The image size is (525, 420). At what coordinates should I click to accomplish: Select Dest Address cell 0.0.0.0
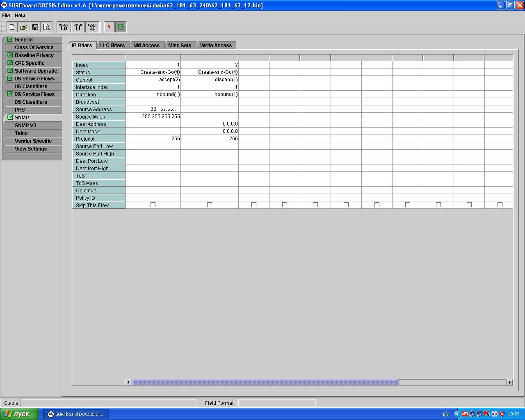[210, 124]
